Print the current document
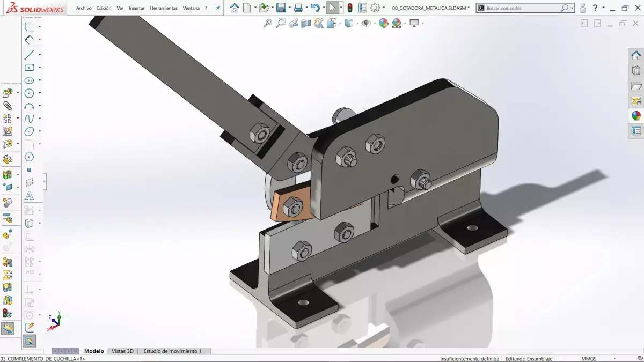Screen dimensions: 644x362 click(298, 8)
